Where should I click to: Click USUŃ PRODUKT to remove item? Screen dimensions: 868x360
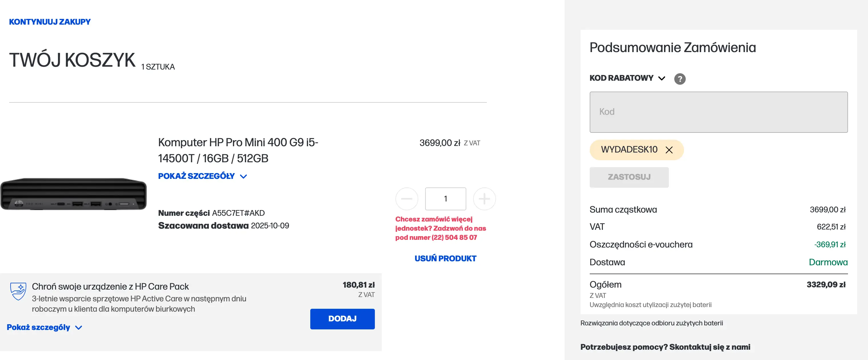point(445,258)
